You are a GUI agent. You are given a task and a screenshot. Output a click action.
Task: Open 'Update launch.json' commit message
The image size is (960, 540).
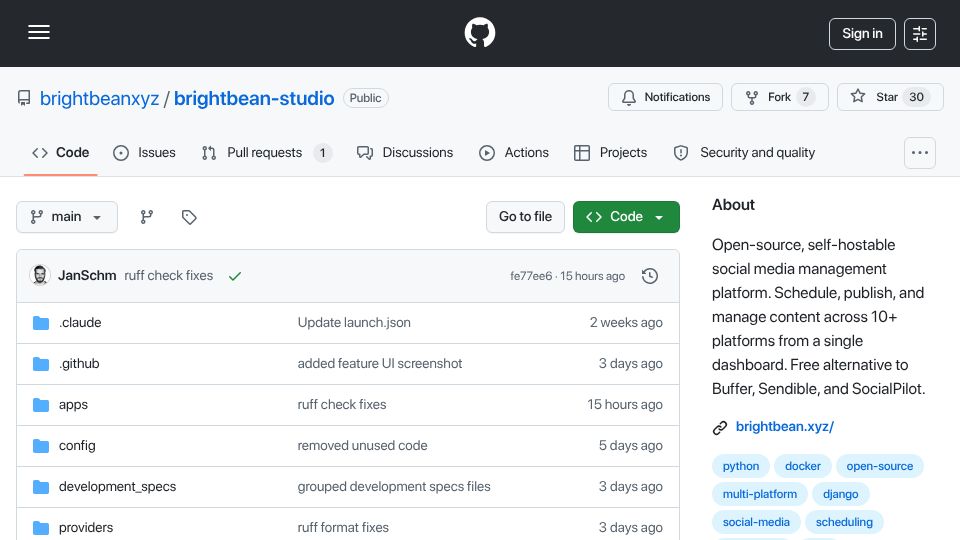354,323
